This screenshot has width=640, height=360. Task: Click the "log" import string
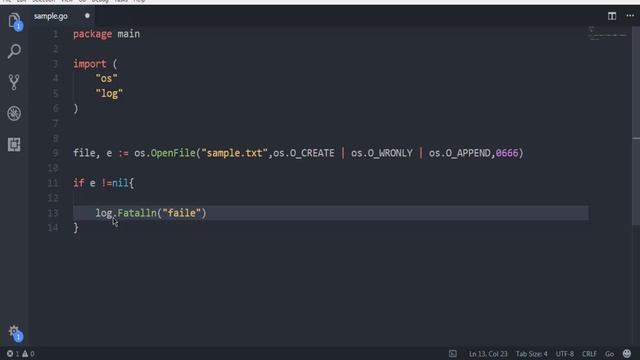[x=109, y=93]
